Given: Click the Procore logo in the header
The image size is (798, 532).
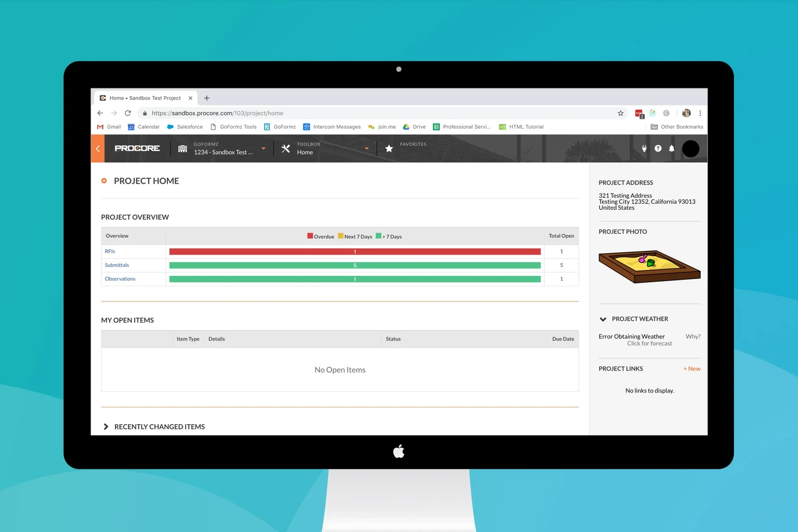Looking at the screenshot, I should [137, 148].
